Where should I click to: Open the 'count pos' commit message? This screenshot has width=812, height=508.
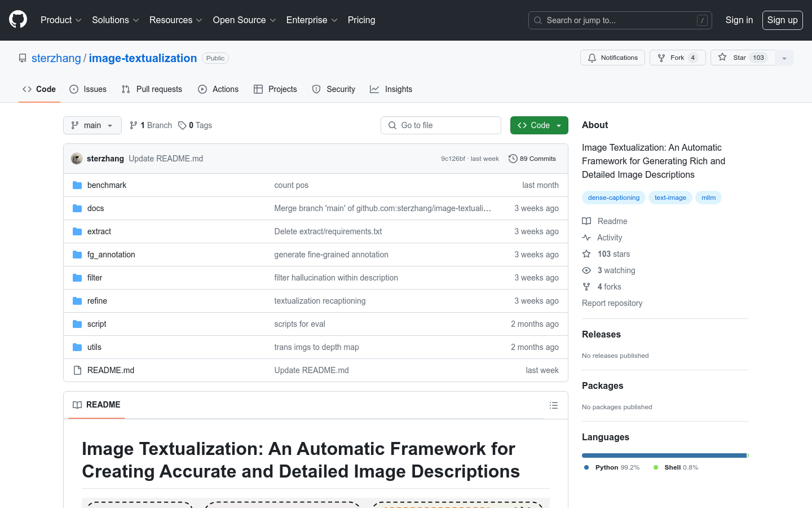coord(291,185)
